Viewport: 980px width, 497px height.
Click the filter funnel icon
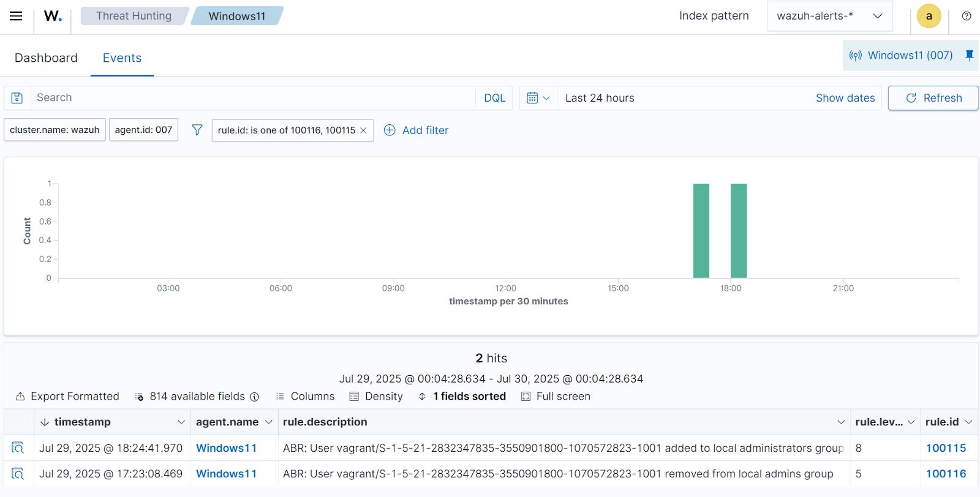click(x=197, y=130)
